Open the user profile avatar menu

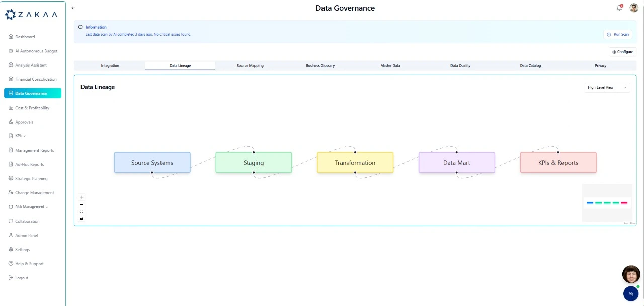click(634, 8)
